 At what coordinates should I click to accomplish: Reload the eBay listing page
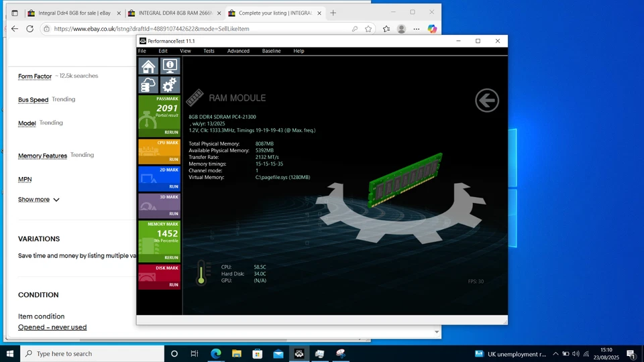[30, 29]
